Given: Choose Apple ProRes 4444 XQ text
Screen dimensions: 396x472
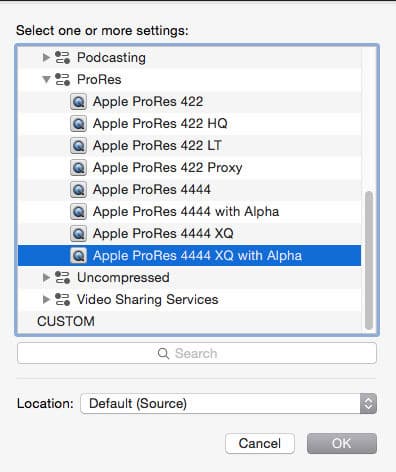Looking at the screenshot, I should click(x=163, y=234).
